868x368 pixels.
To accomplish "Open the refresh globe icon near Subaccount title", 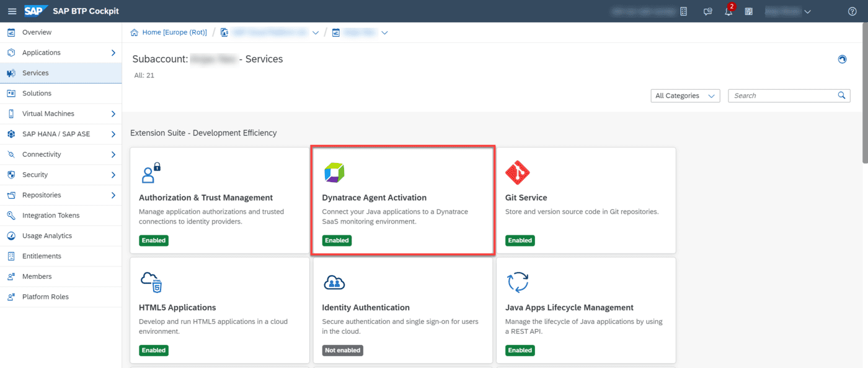I will pos(842,59).
